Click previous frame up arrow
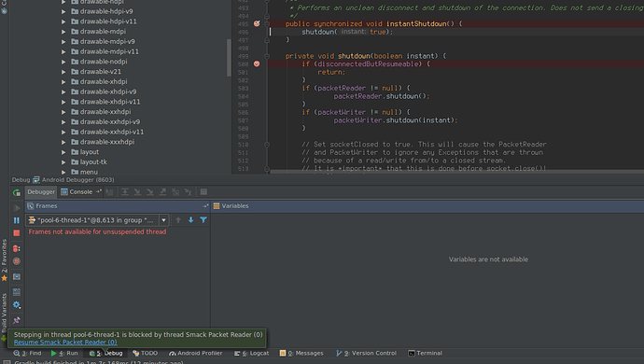Screen dimensions: 644x364 pyautogui.click(x=178, y=220)
